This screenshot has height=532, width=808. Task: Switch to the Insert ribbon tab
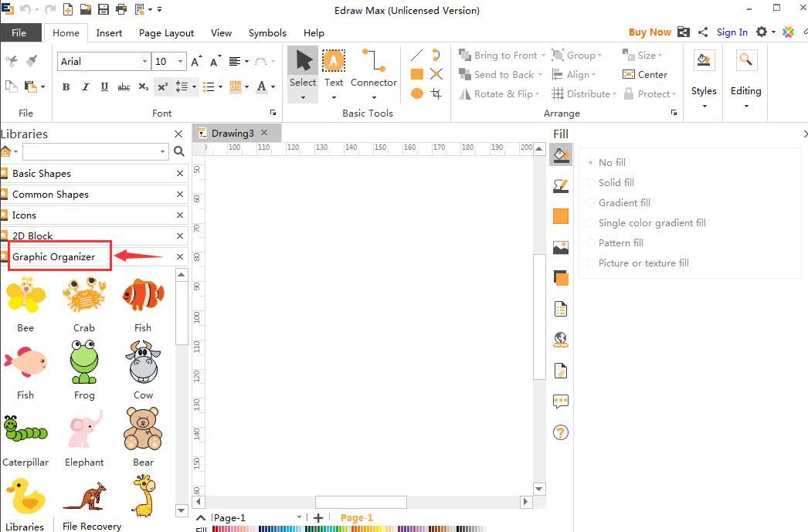[x=109, y=32]
